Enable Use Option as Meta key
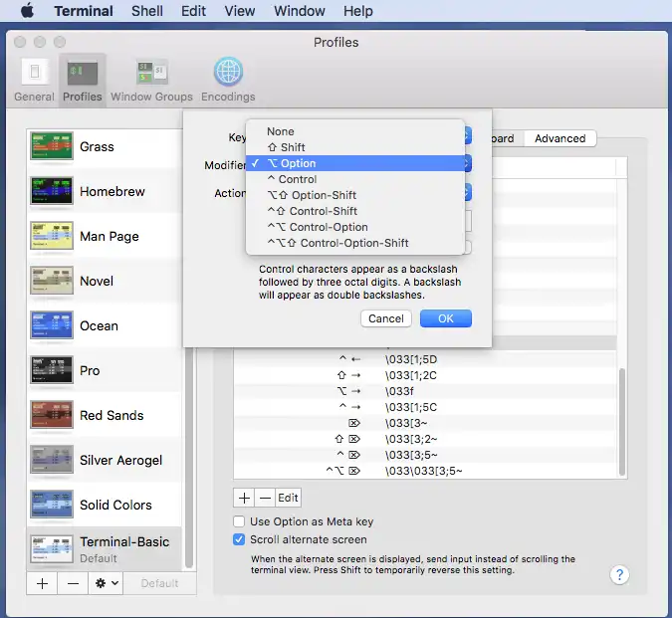 (239, 521)
